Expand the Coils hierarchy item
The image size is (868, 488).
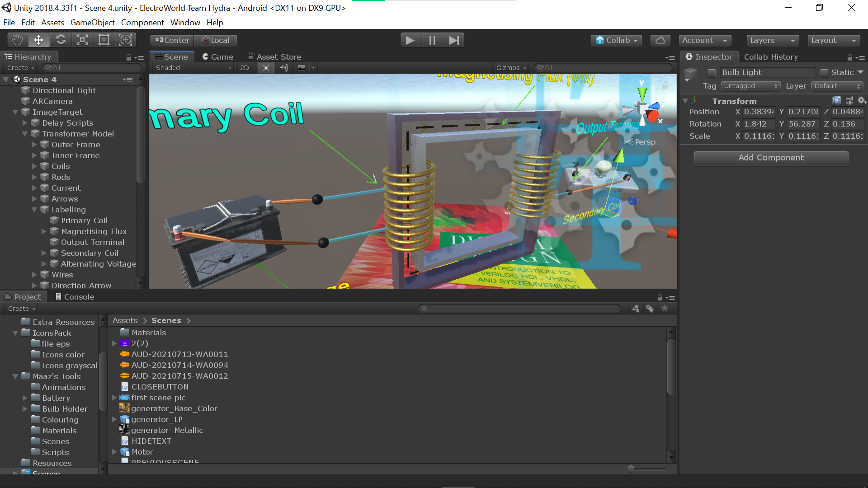[x=34, y=166]
